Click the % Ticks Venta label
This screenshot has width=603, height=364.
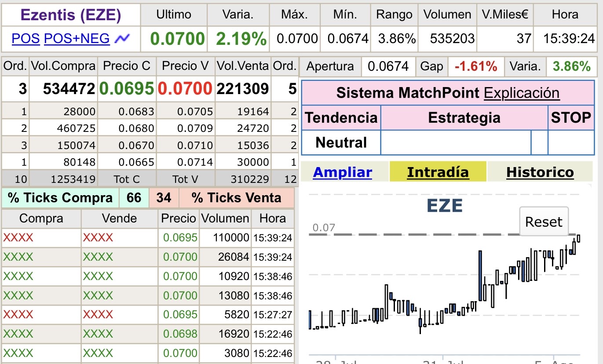coord(236,198)
